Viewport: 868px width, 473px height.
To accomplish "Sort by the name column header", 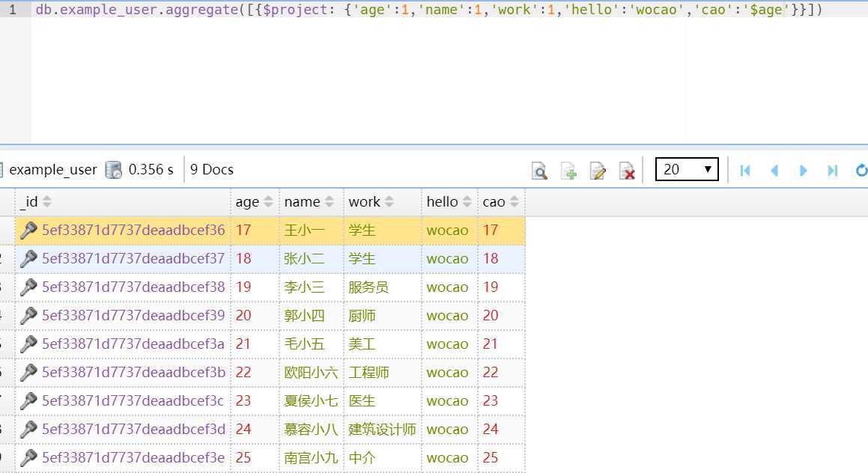I will click(311, 202).
